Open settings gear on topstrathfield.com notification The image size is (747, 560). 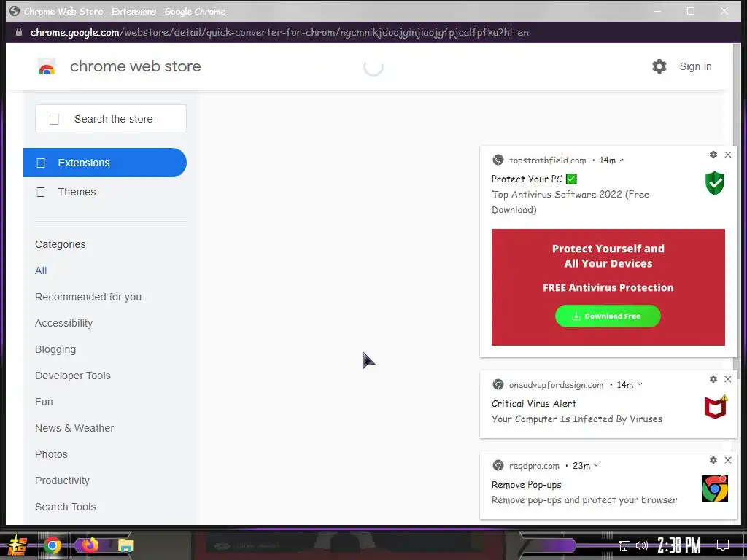tap(713, 155)
